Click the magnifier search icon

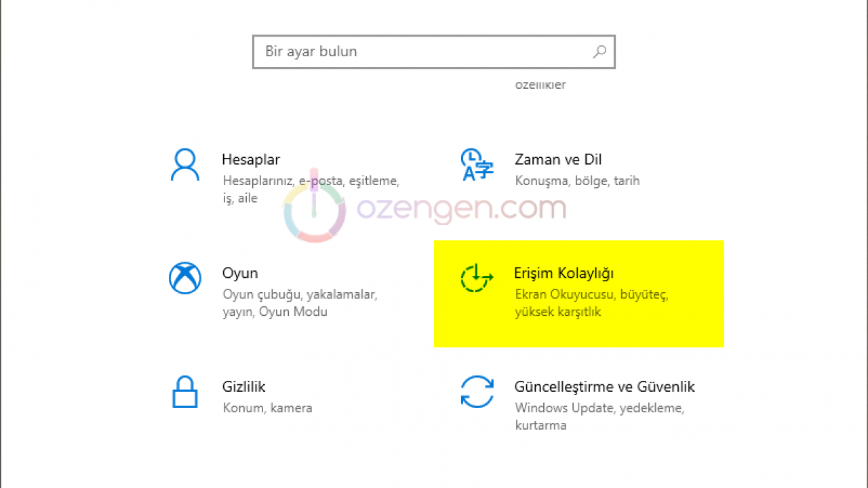(x=599, y=52)
